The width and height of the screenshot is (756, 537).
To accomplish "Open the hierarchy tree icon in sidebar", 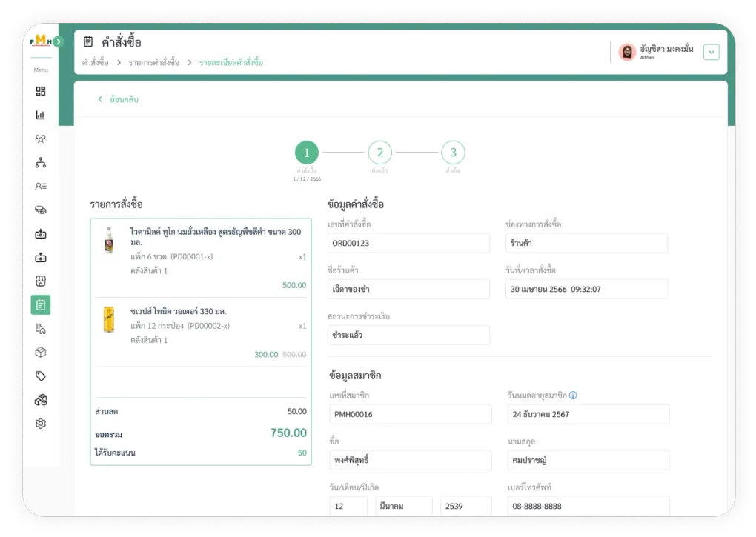I will [41, 162].
